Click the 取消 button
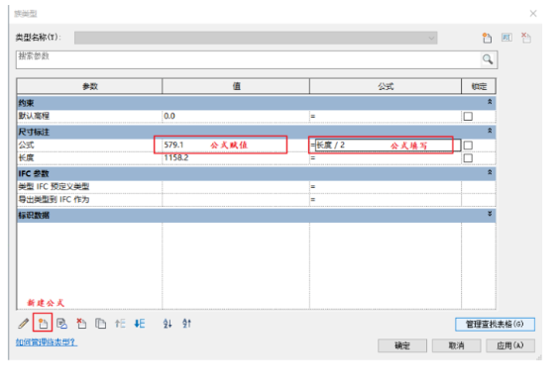 457,345
